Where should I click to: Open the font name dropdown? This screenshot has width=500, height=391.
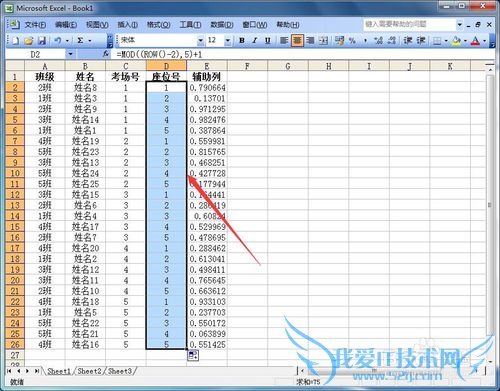[x=200, y=40]
